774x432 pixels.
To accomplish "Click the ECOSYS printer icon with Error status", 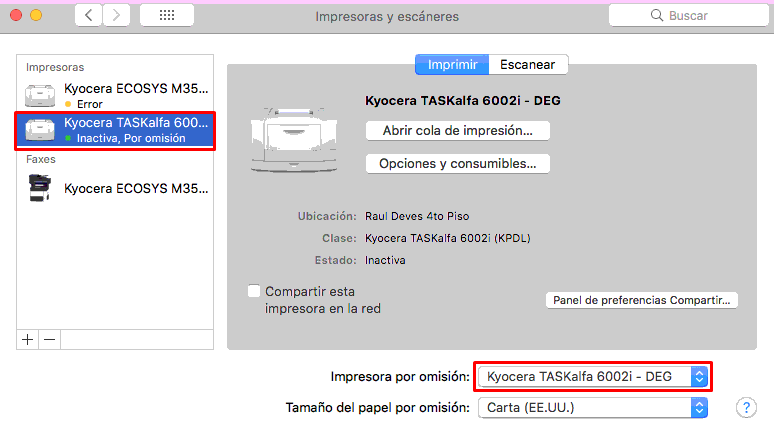I will [40, 95].
